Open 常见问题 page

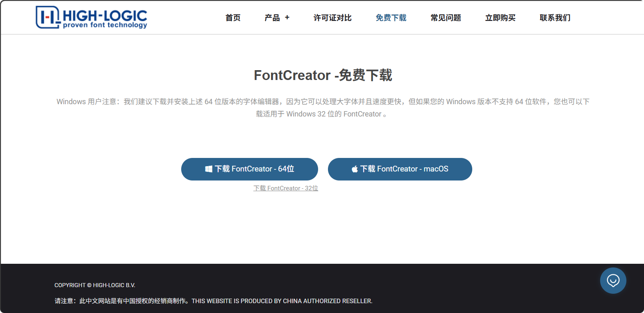pyautogui.click(x=446, y=18)
